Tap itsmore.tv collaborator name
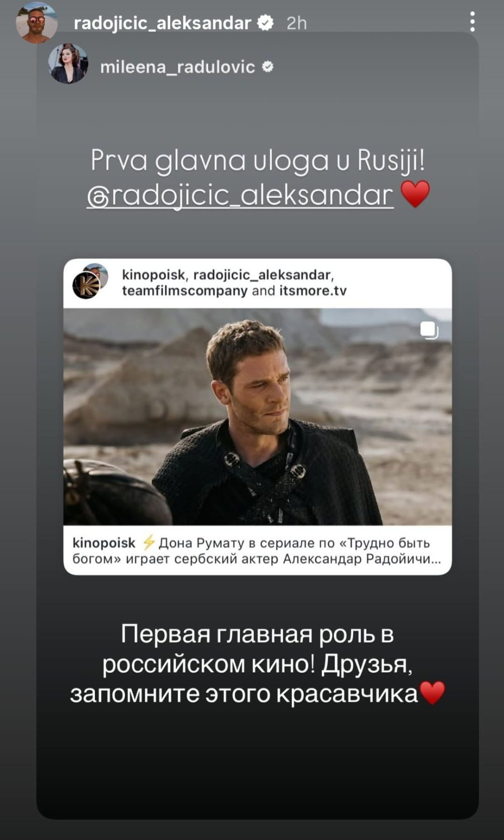 [313, 291]
